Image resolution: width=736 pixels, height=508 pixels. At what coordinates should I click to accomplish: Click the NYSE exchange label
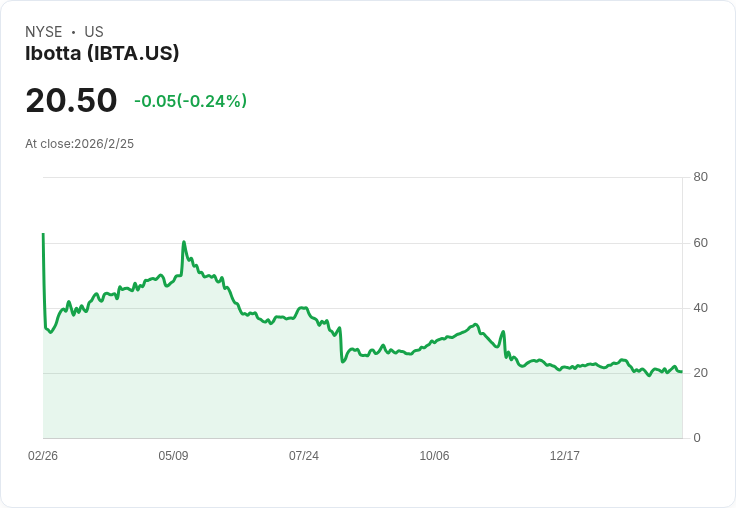tap(43, 32)
